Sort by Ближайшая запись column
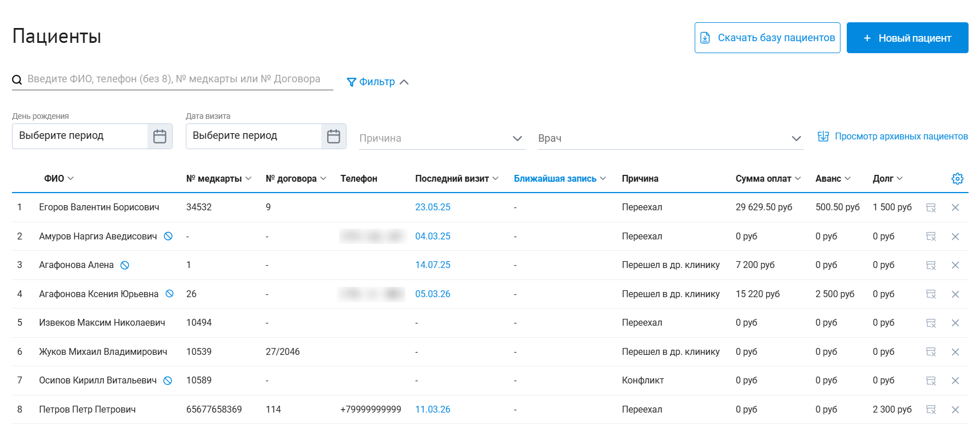This screenshot has height=424, width=980. (x=560, y=178)
